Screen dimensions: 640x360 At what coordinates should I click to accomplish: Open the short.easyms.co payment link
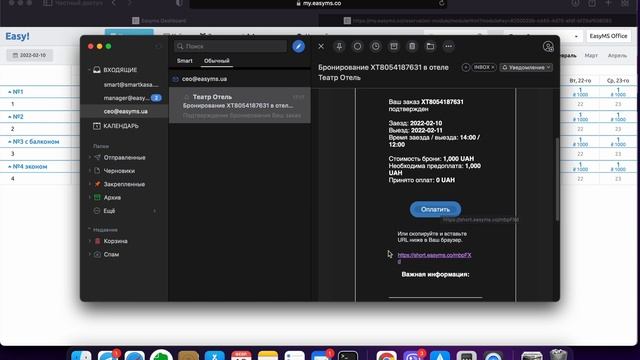tap(434, 255)
